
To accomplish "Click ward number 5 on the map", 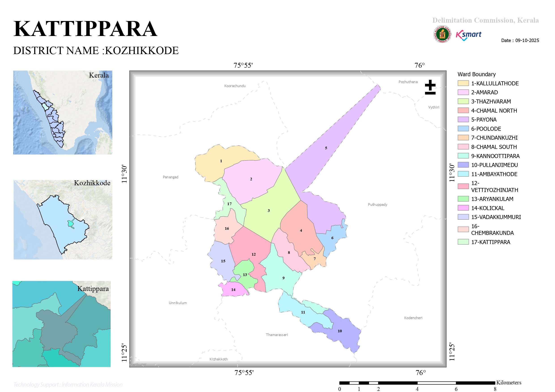I will [326, 148].
